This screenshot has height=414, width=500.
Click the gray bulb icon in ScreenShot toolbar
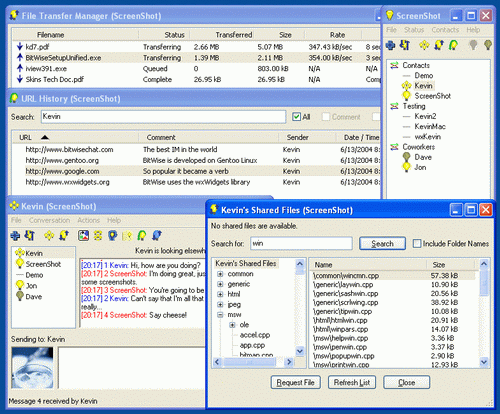coord(473,45)
